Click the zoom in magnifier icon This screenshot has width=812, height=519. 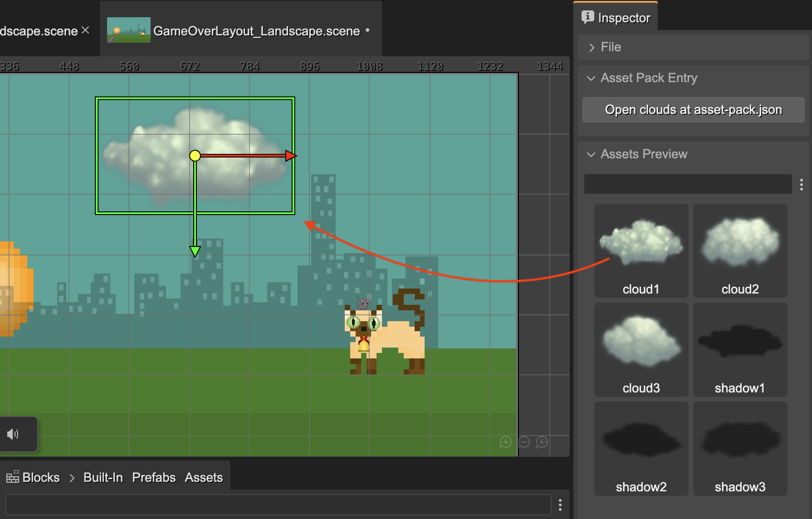[505, 442]
